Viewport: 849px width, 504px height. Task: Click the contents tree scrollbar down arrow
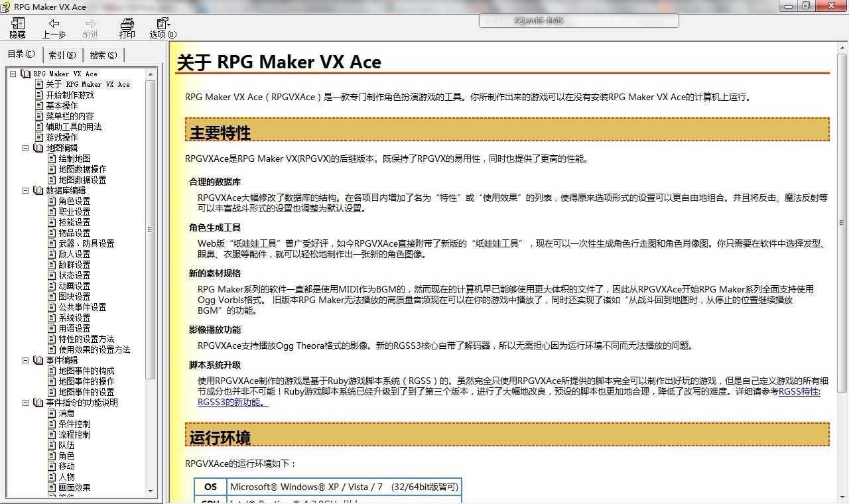(x=151, y=491)
